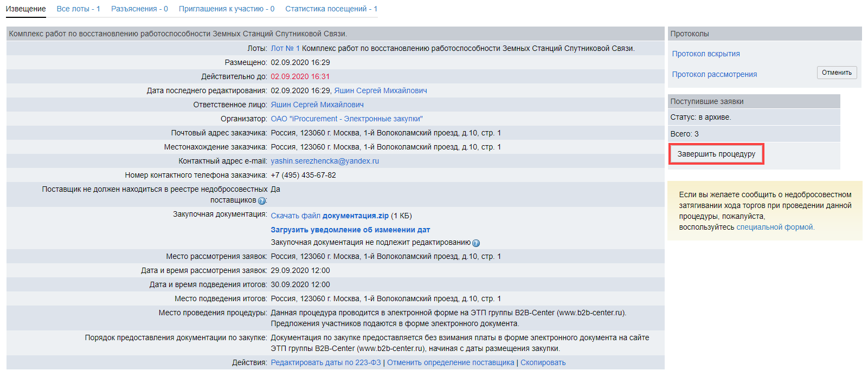Select Отменить определение поставщика action
Screen dimensions: 868x377
pyautogui.click(x=451, y=362)
